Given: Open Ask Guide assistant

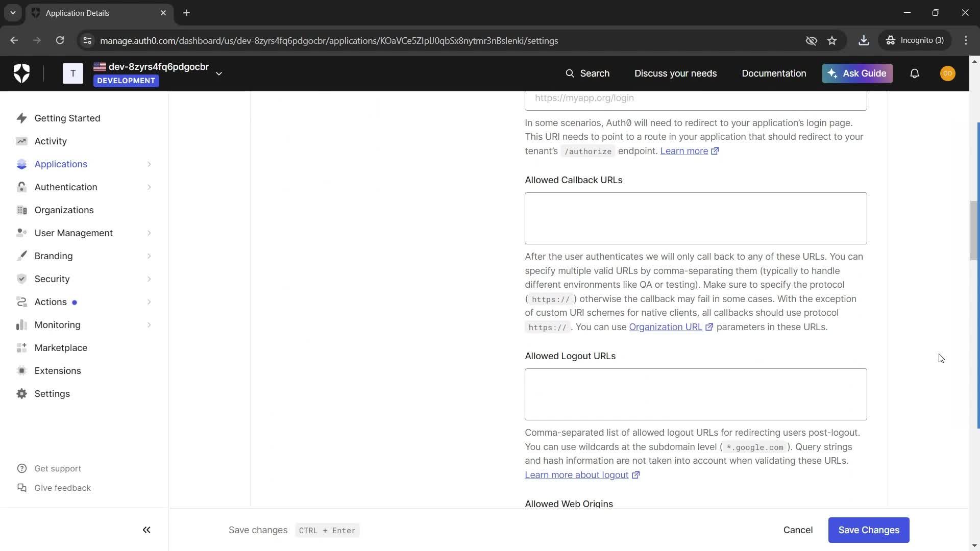Looking at the screenshot, I should pyautogui.click(x=857, y=73).
